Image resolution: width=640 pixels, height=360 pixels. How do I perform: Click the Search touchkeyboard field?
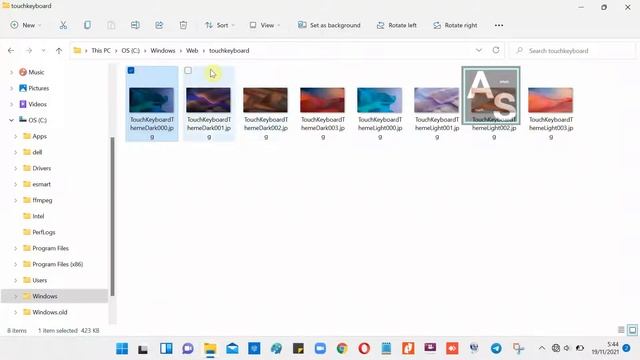573,51
